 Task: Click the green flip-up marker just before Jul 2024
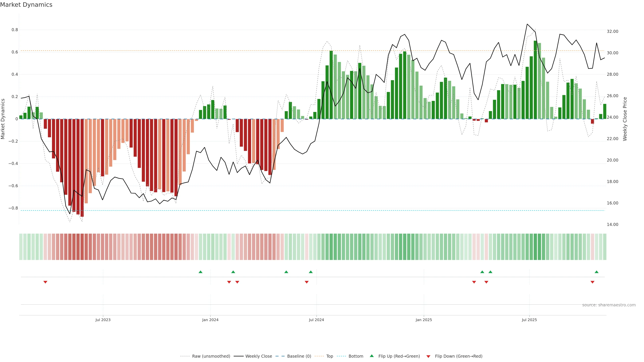point(311,272)
